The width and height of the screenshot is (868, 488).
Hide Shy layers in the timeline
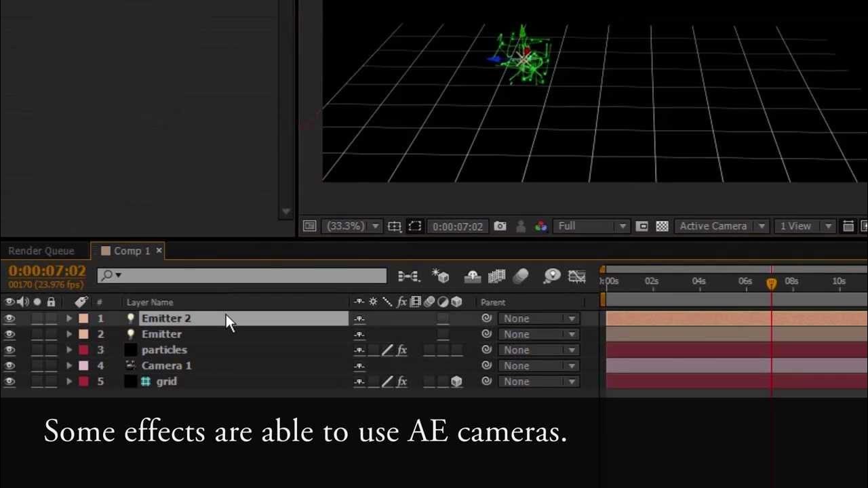tap(471, 277)
